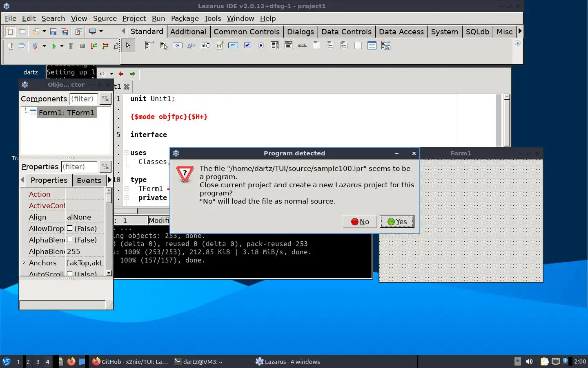Image resolution: width=588 pixels, height=368 pixels.
Task: Select the TButton 'Ok' component icon
Action: click(178, 45)
